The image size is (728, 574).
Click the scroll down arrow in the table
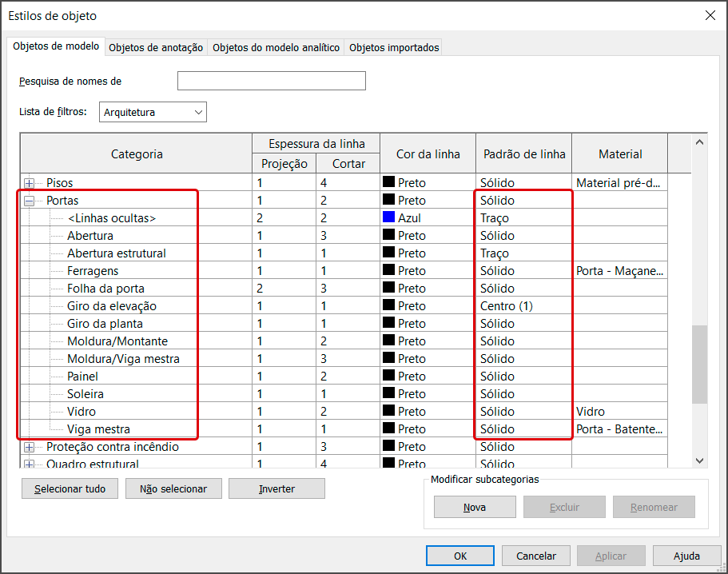700,460
